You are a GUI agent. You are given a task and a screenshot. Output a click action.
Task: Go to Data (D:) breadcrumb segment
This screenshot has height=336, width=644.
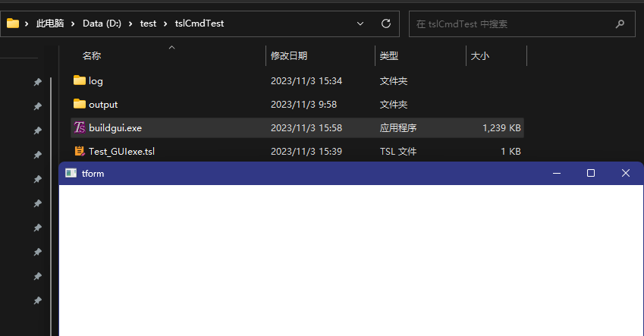point(102,24)
